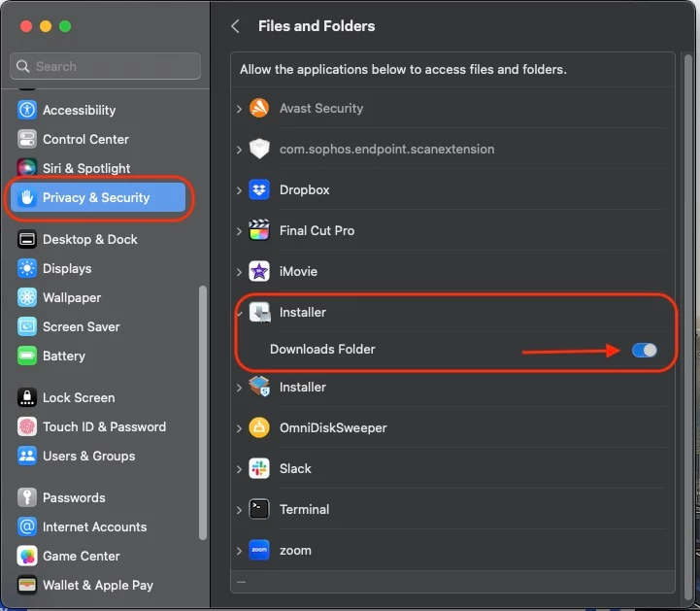Click the Screen Saver label
Screen dimensions: 700x611
[82, 326]
